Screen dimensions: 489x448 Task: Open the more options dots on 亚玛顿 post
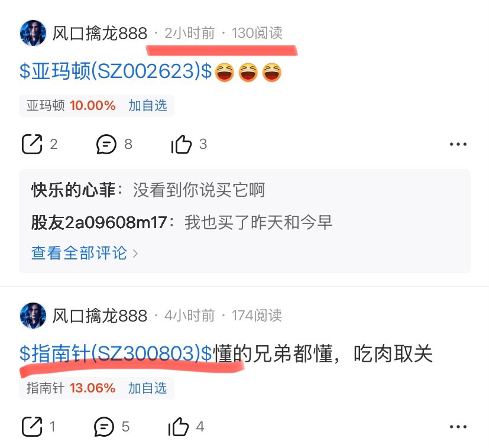pos(458,144)
